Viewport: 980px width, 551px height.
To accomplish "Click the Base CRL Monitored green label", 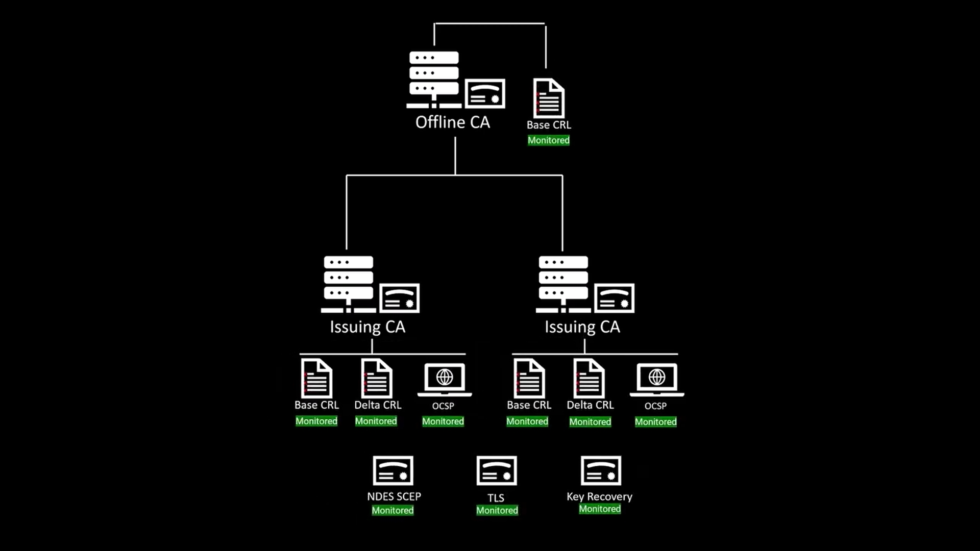I will point(549,140).
